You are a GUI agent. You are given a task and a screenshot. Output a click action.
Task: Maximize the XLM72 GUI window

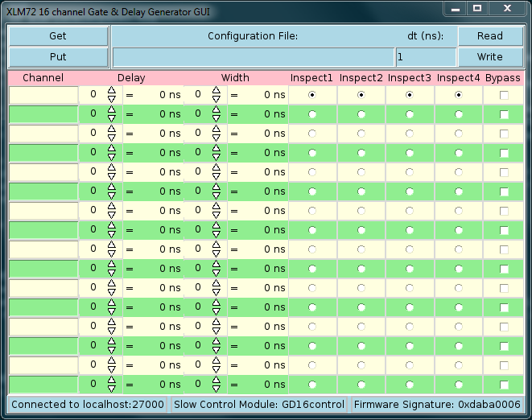point(477,8)
